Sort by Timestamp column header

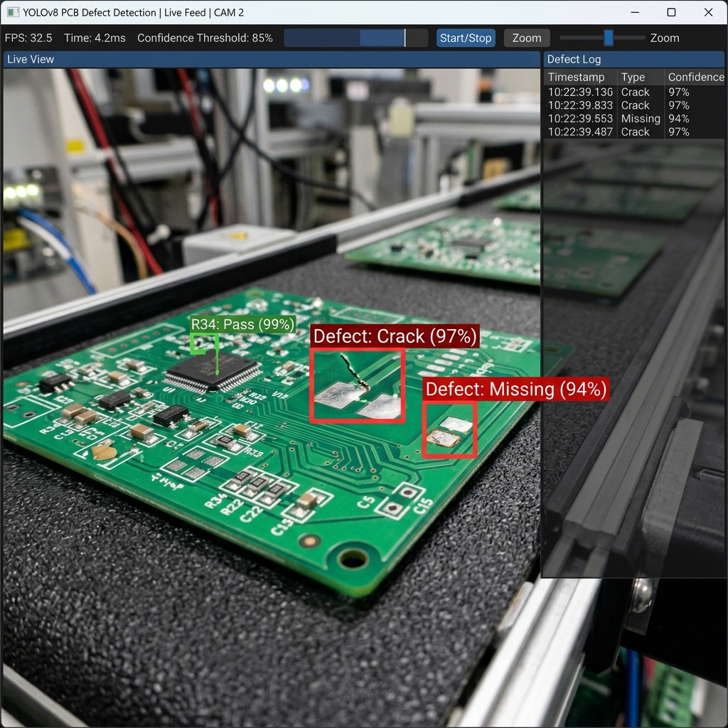coord(580,77)
